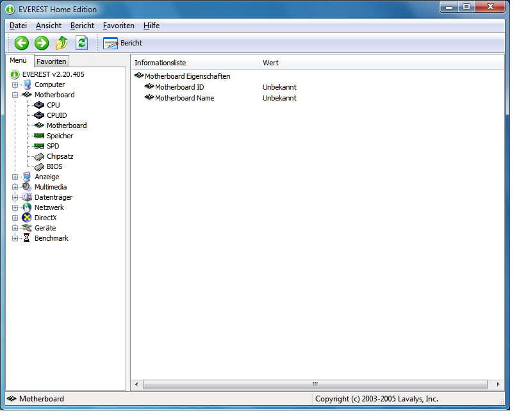Click the Motherboard Name label
This screenshot has height=420, width=528.
[x=185, y=98]
